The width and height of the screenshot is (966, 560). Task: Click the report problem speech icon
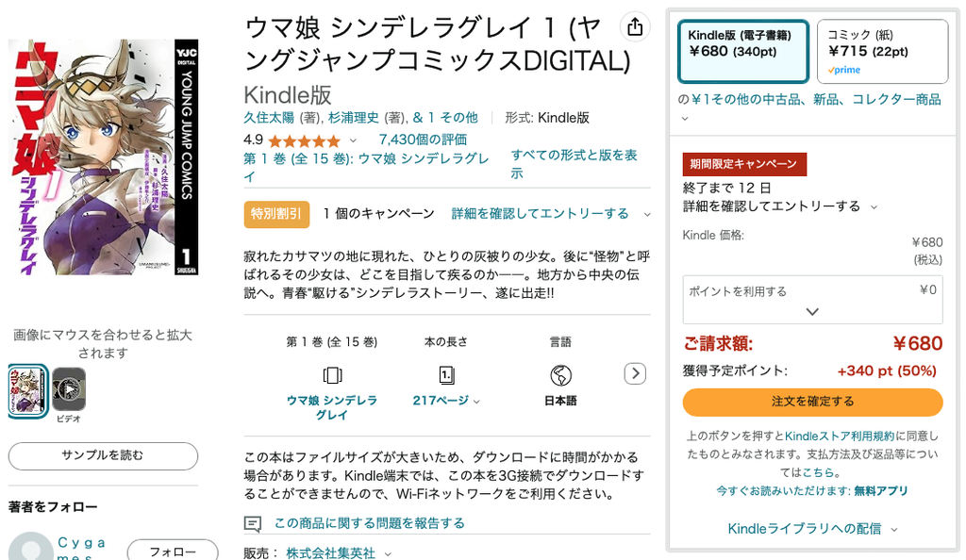point(253,523)
